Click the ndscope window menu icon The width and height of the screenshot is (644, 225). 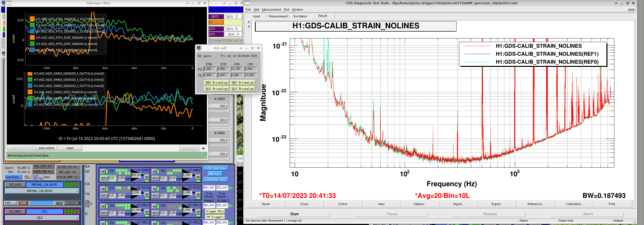click(9, 3)
